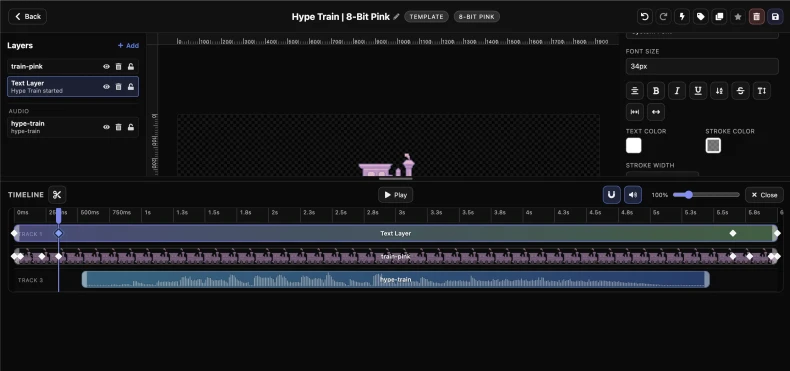Play the timeline
Viewport: 790px width, 371px height.
tap(396, 195)
